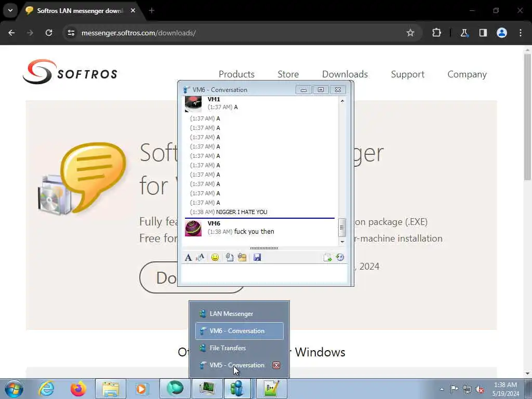Open message history with the clock-globe icon

(340, 258)
